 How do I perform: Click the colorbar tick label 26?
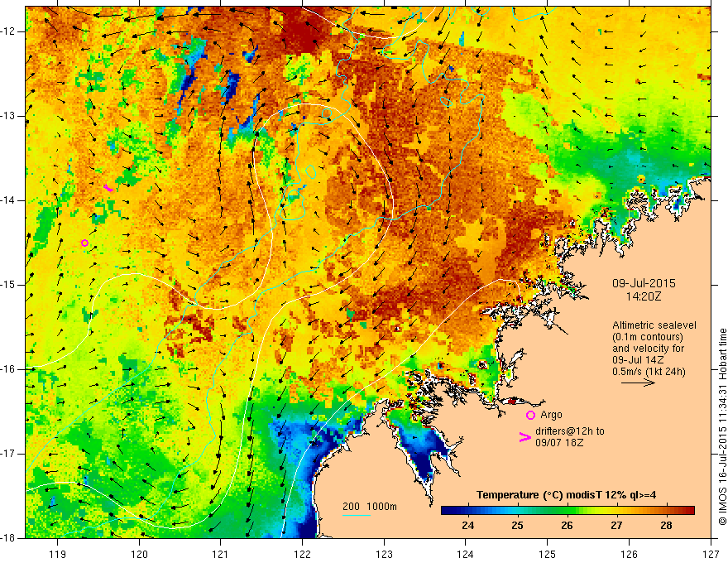pos(567,526)
